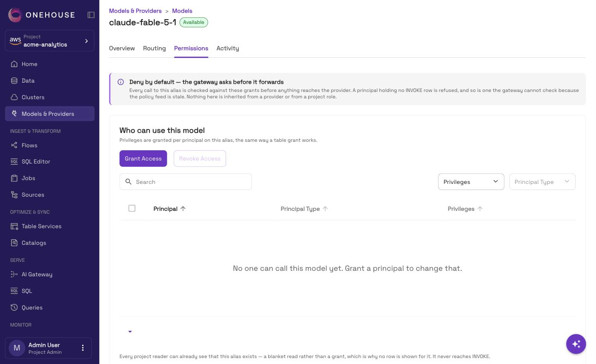Switch to the Routing tab
The image size is (596, 364).
(x=154, y=48)
